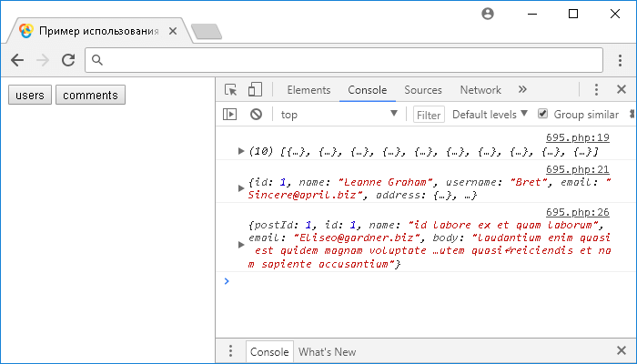Click the browser back arrow
Image resolution: width=637 pixels, height=364 pixels.
17,60
